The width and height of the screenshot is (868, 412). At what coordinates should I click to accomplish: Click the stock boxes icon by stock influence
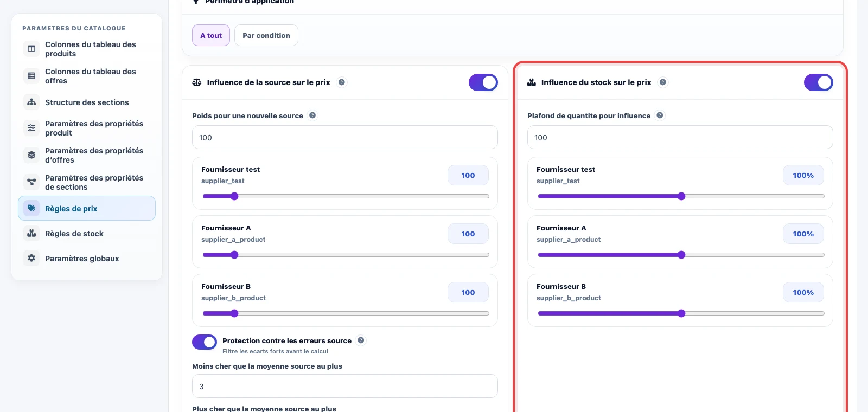click(532, 82)
